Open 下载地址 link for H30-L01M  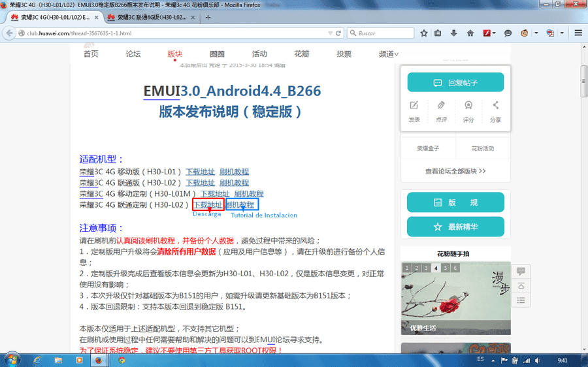215,194
